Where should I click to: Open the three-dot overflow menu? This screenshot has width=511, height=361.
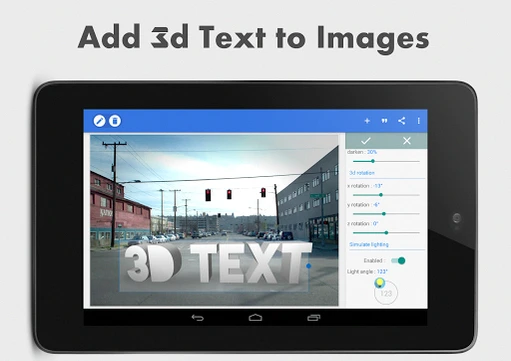click(x=419, y=121)
